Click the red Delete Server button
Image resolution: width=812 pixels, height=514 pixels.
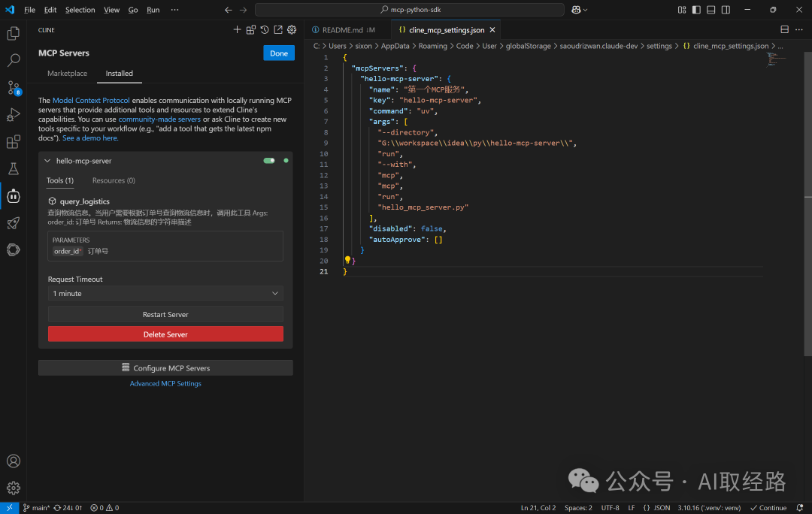165,334
